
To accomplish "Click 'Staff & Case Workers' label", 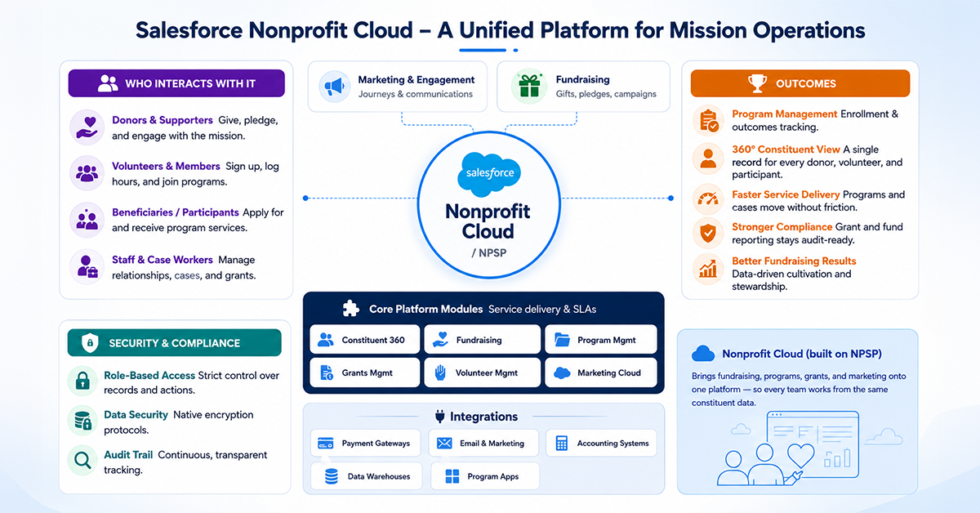I will point(163,260).
